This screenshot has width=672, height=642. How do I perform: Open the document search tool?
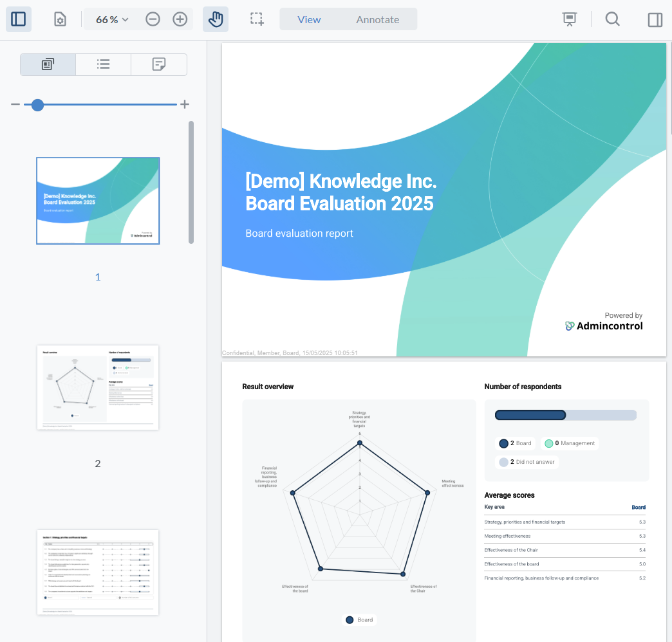[x=613, y=19]
